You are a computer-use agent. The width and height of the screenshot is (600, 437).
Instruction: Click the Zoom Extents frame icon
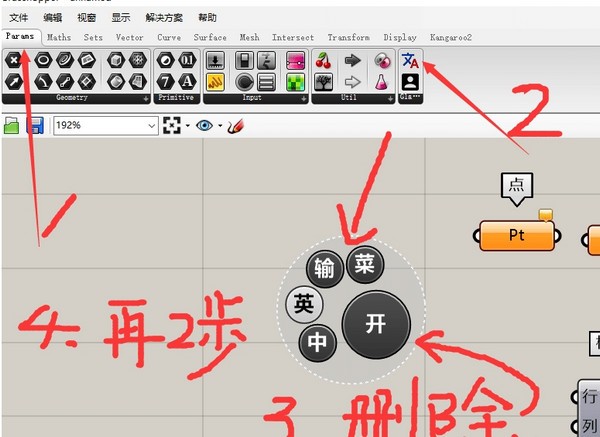point(172,125)
